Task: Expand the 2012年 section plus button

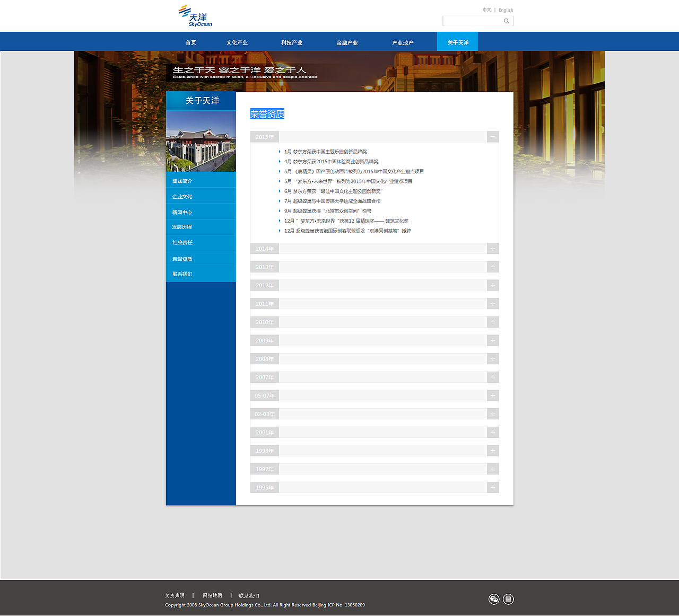Action: tap(493, 285)
